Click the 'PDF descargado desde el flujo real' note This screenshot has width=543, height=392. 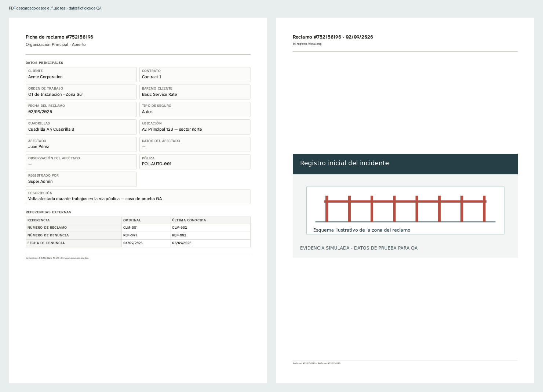point(55,8)
